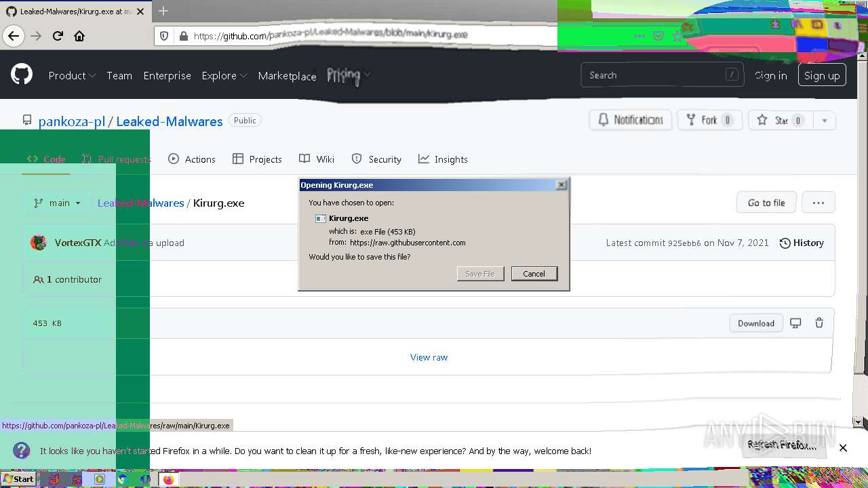The height and width of the screenshot is (488, 868).
Task: Reload the current GitHub page
Action: tap(58, 36)
